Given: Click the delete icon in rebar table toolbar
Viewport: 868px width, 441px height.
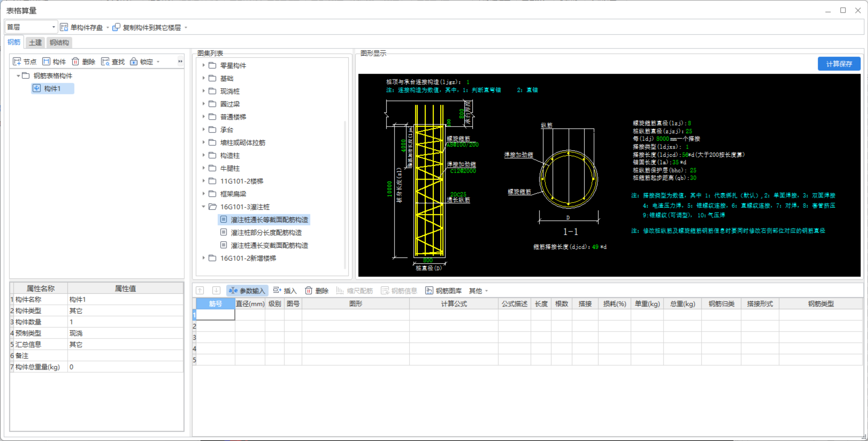Looking at the screenshot, I should tap(309, 291).
